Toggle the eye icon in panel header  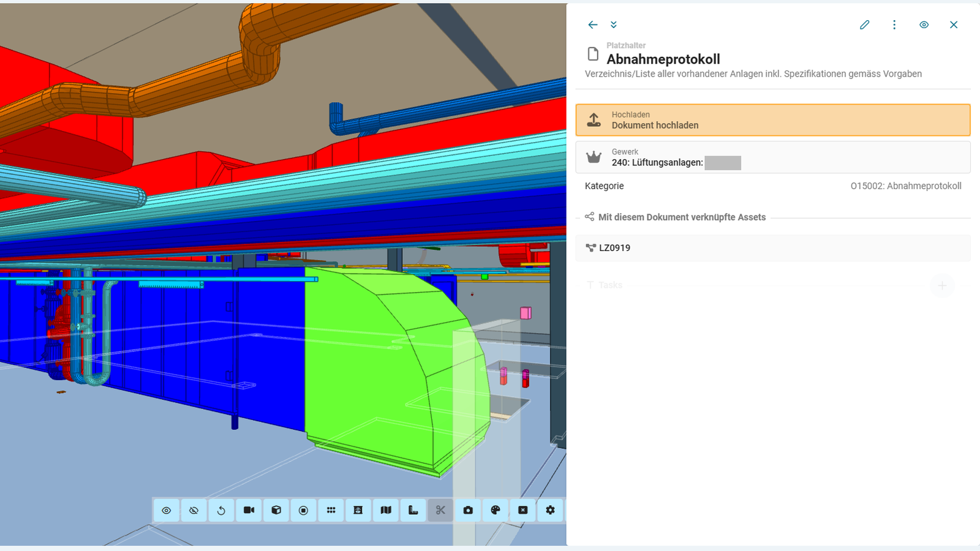(924, 24)
